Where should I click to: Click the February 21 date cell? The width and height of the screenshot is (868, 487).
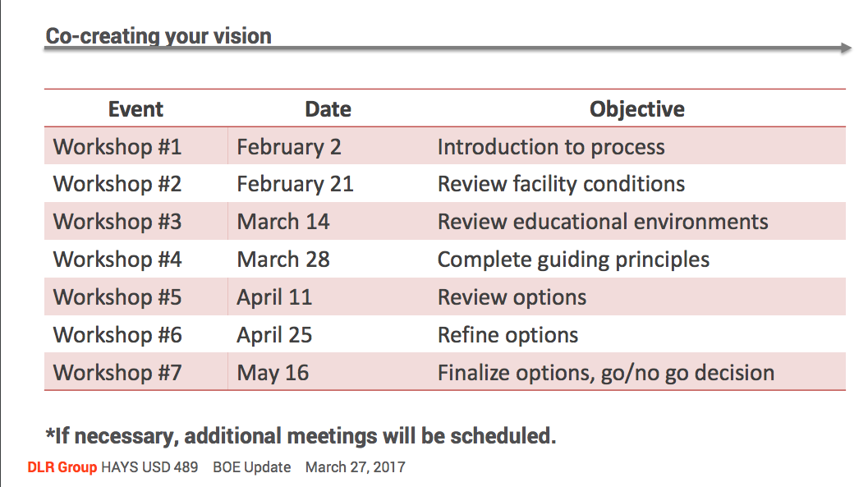click(x=295, y=184)
